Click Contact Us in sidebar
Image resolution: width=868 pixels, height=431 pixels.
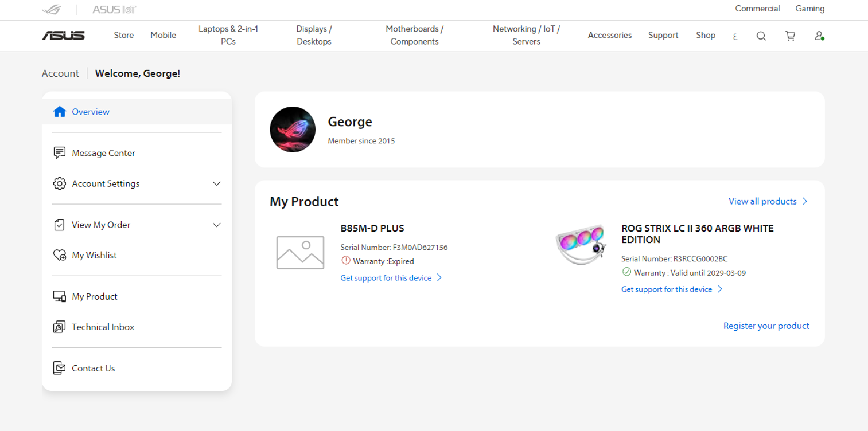(x=93, y=368)
